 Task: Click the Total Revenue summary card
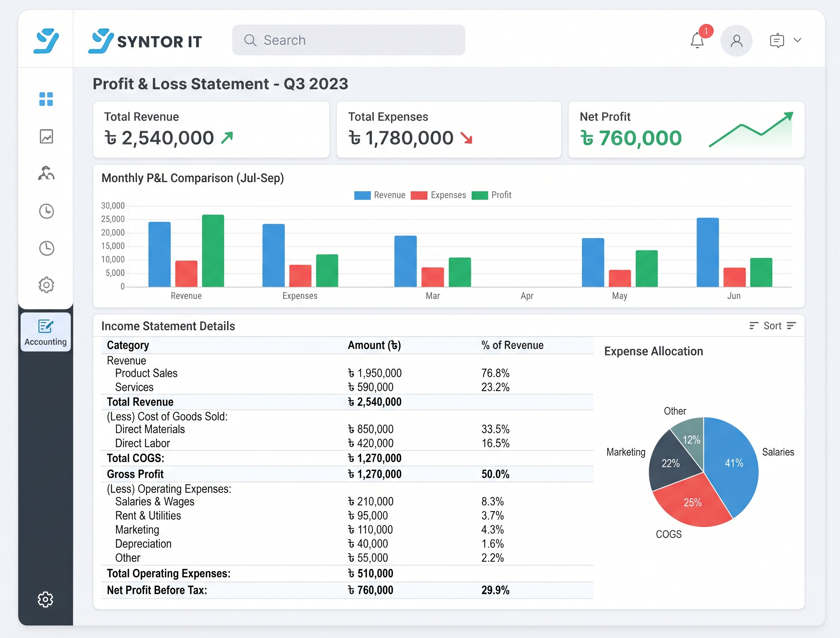[211, 130]
